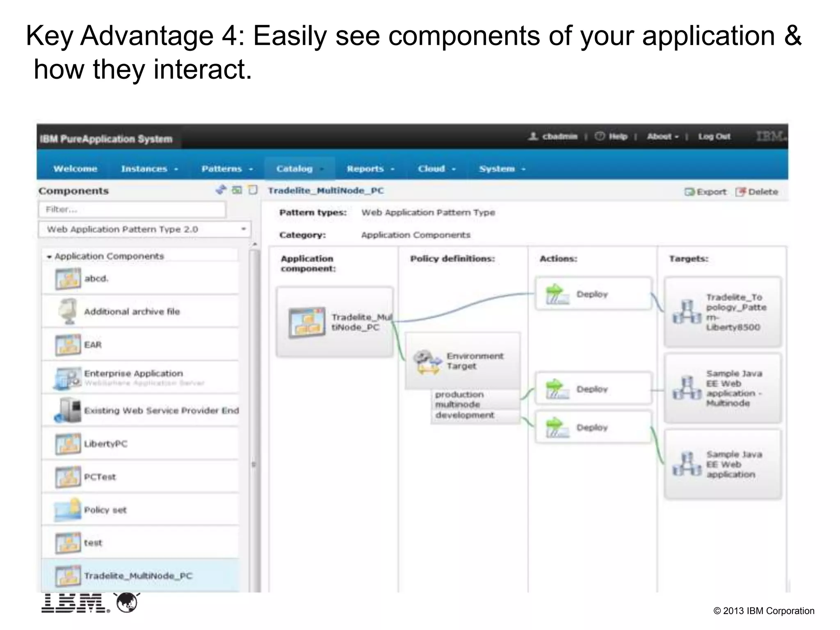Click the Existing Web Service Provider icon

coord(68,411)
